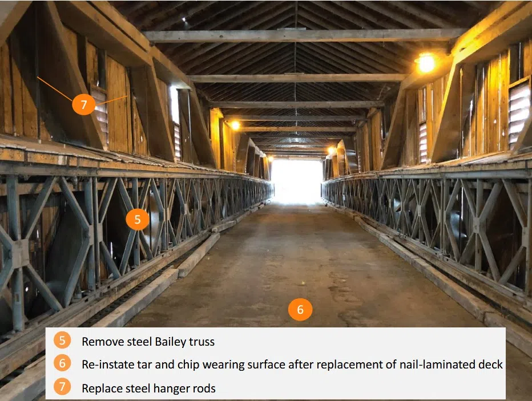Select the legend's number 7 circle
The height and width of the screenshot is (401, 532).
[x=62, y=387]
